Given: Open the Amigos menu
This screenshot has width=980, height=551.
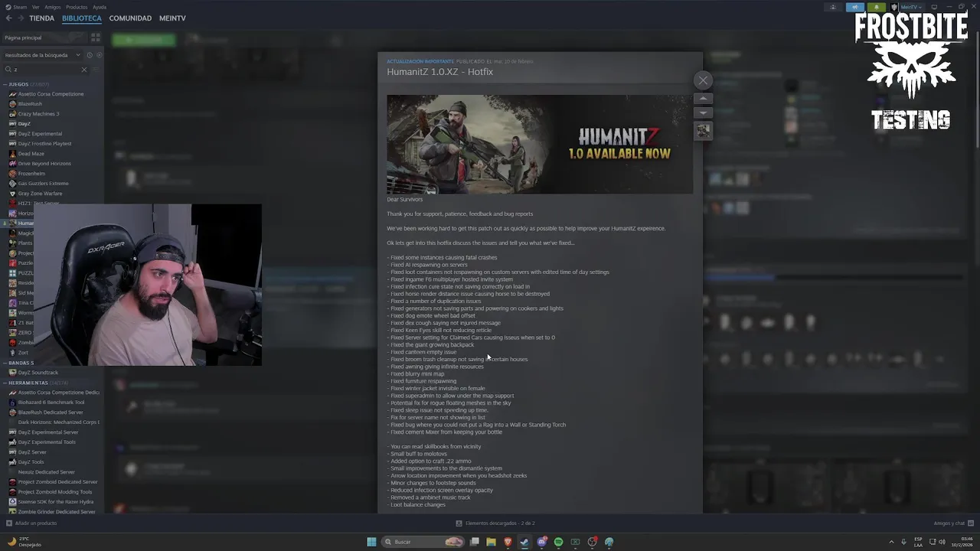Looking at the screenshot, I should coord(53,7).
